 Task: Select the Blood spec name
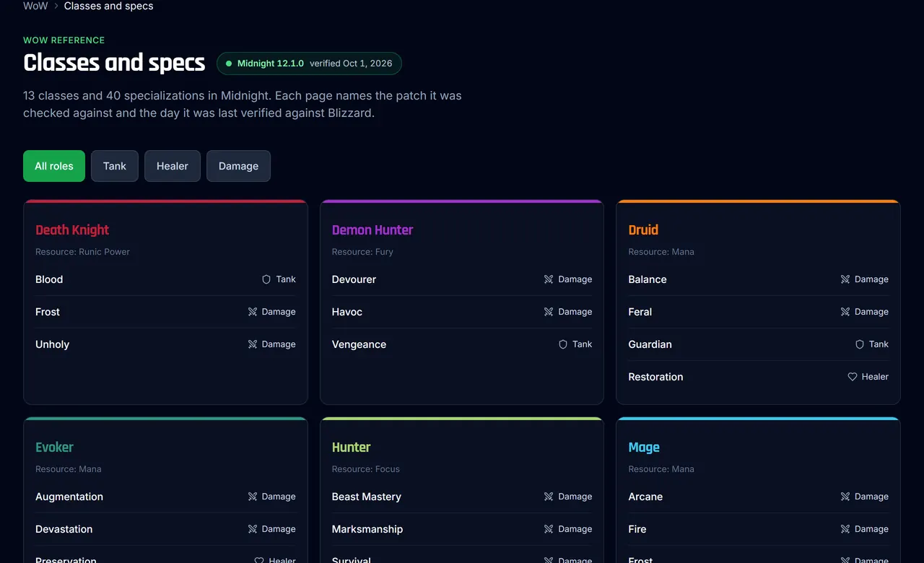49,279
